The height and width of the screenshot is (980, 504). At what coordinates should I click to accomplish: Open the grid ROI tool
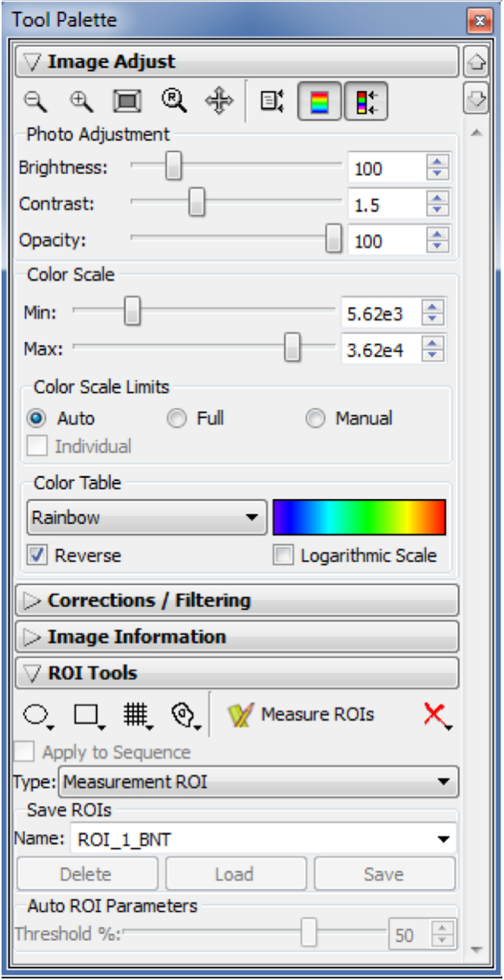tap(136, 714)
